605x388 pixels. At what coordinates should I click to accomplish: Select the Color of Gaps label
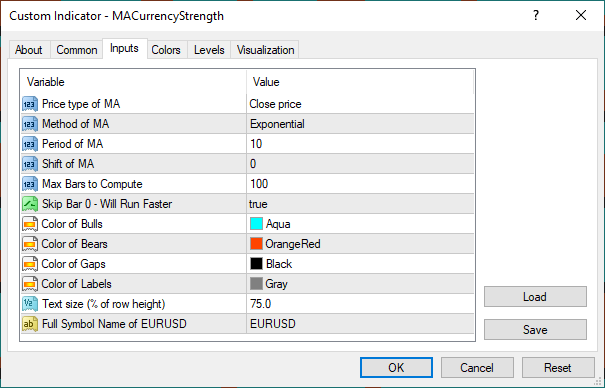(x=73, y=264)
